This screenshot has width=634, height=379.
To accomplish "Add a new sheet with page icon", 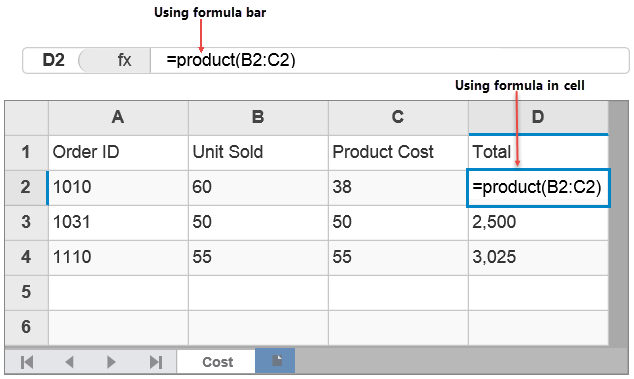I will [275, 360].
